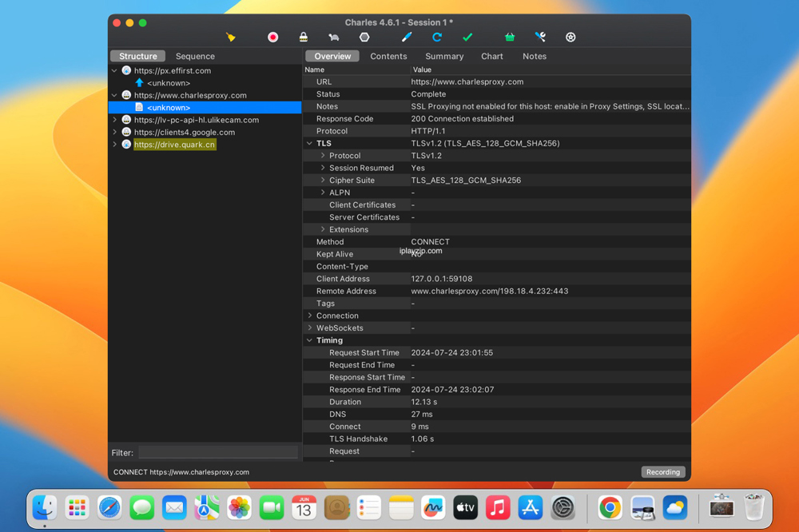Click the URL value https://www.charlesproxy.com

[x=467, y=81]
